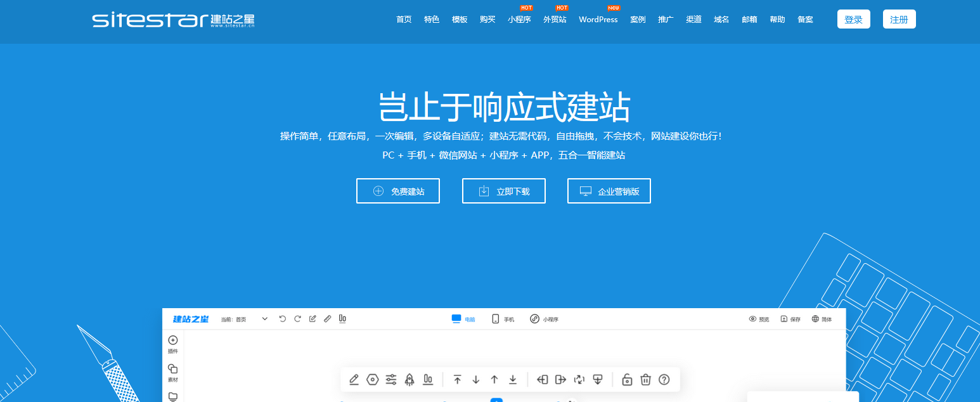Image resolution: width=980 pixels, height=402 pixels.
Task: Click the edit-page pencil-square icon beside redo
Action: tap(313, 319)
